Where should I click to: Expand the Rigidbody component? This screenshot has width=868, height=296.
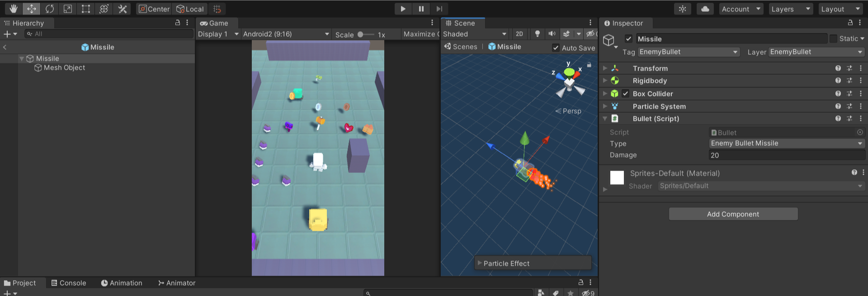pos(605,80)
